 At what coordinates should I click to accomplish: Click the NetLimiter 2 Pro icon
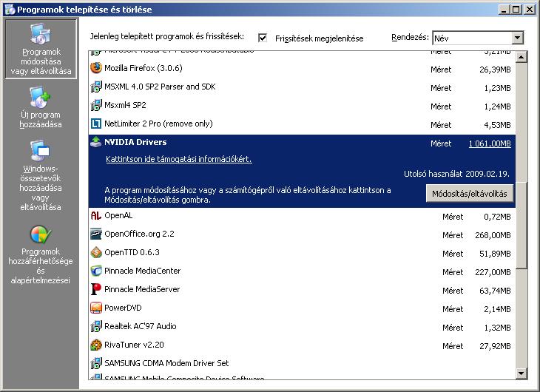click(96, 124)
